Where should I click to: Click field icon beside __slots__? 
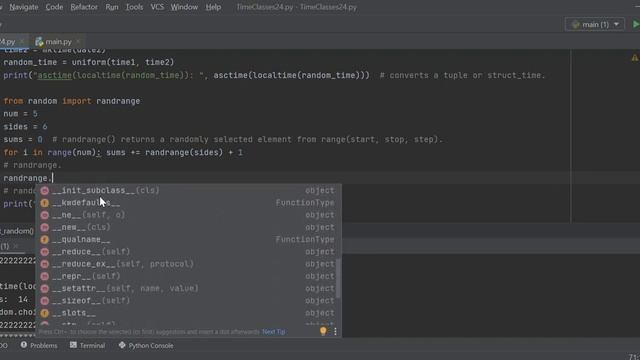(44, 313)
